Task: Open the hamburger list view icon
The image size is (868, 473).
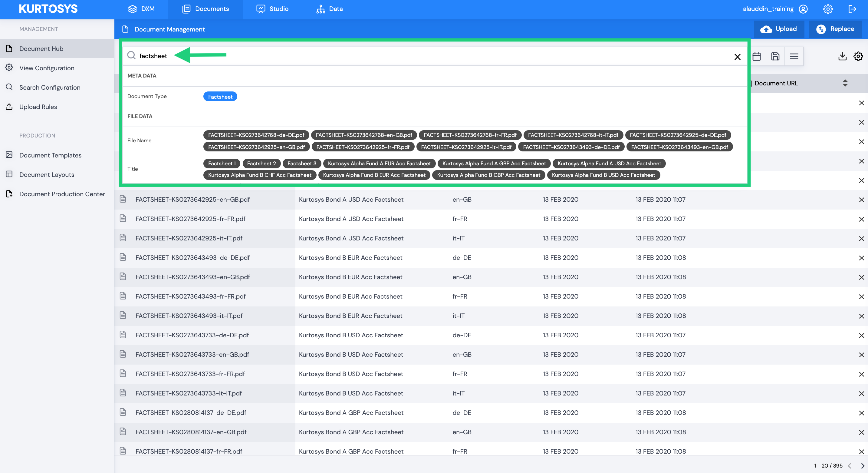Action: tap(794, 56)
